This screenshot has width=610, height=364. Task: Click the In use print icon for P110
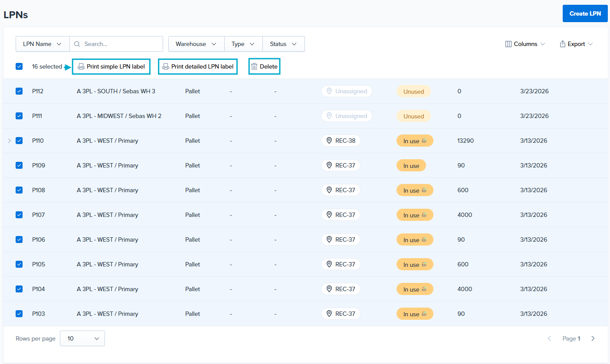click(424, 141)
